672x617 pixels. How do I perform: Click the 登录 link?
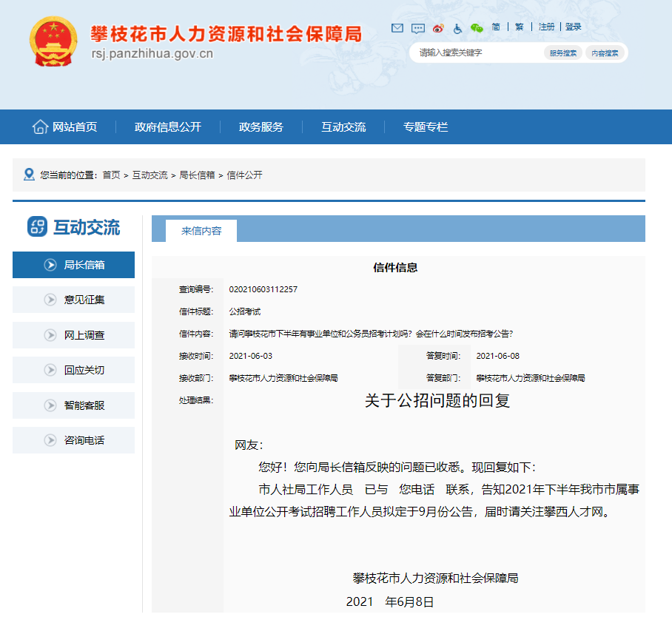[572, 27]
